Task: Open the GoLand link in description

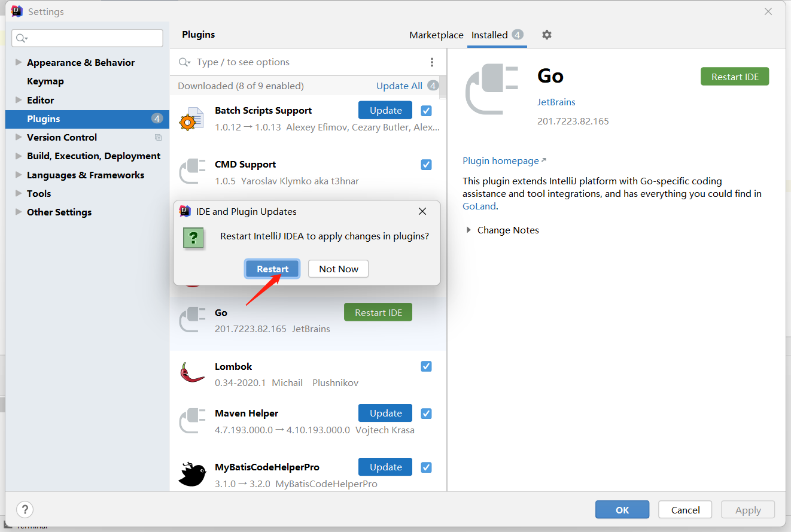Action: tap(479, 206)
